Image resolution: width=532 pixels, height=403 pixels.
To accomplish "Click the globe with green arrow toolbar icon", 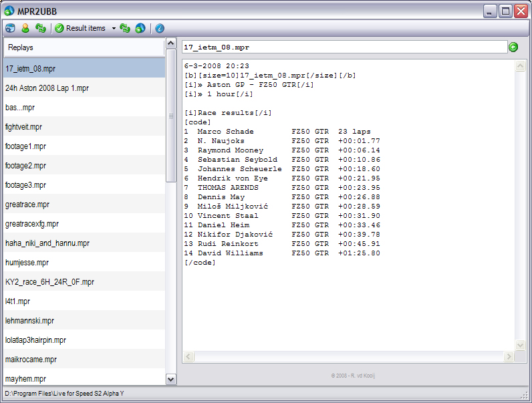I will pyautogui.click(x=140, y=28).
